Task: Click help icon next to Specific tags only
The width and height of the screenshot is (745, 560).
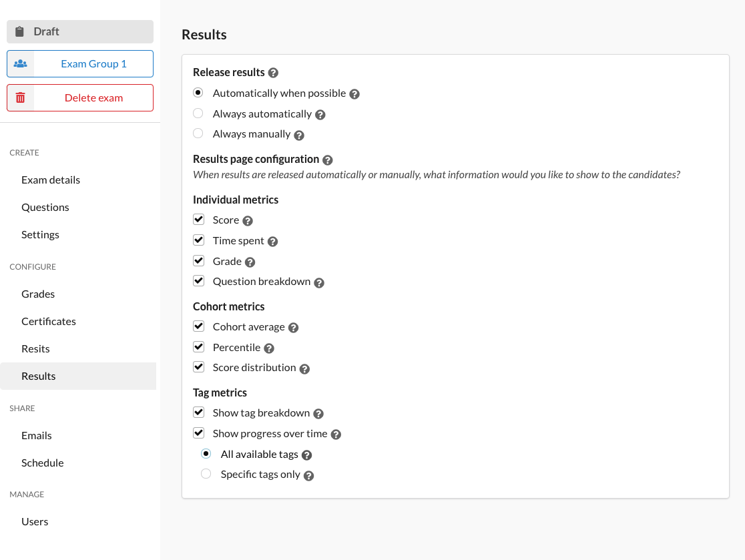Action: [309, 476]
